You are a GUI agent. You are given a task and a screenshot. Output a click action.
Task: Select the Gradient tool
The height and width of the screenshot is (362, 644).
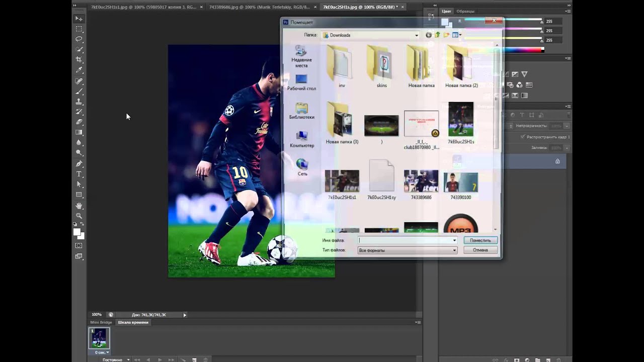coord(79,132)
